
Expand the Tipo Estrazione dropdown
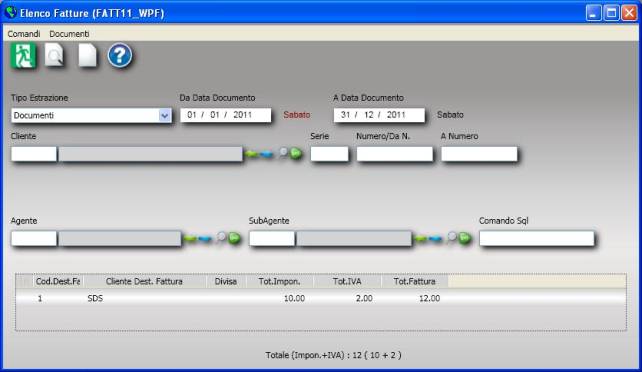point(165,116)
